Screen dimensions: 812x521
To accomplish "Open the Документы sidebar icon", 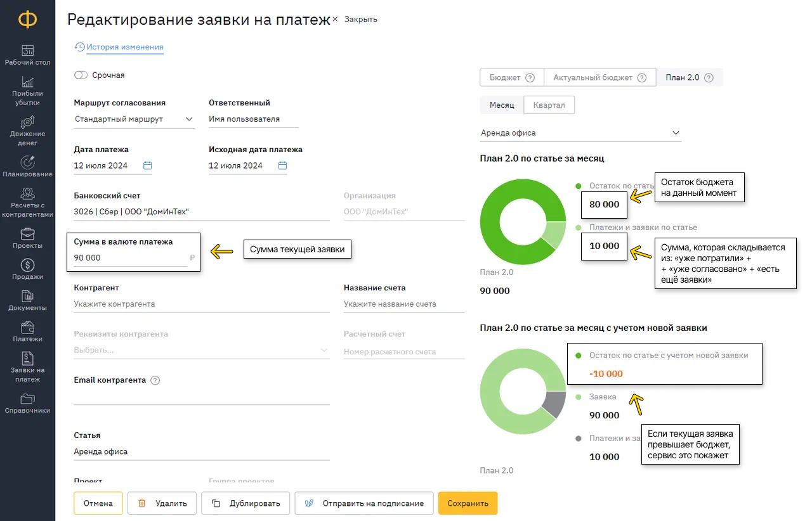I will pyautogui.click(x=27, y=296).
